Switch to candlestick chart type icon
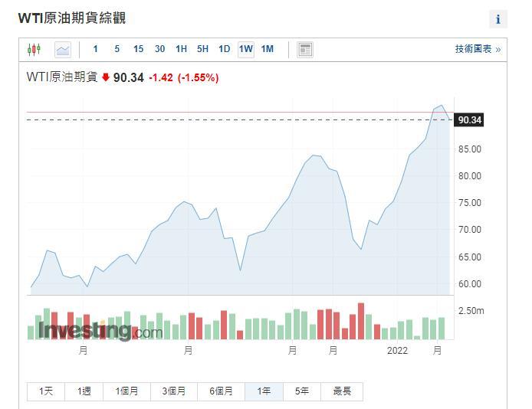532x409 pixels. (x=34, y=50)
